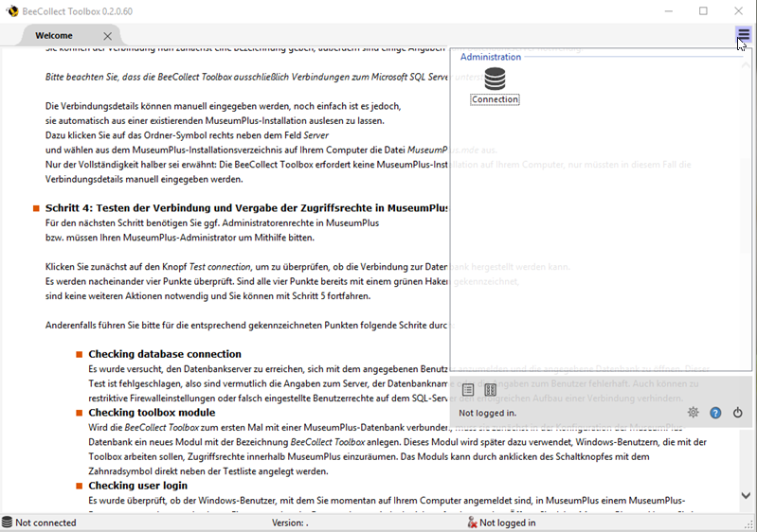
Task: Click the italic 'Test connection' text
Action: [x=220, y=267]
